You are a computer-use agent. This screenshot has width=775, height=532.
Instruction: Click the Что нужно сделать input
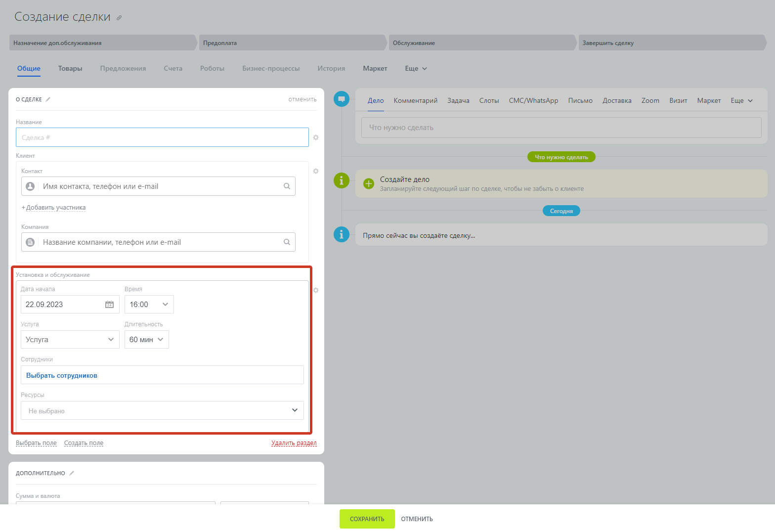coord(561,128)
